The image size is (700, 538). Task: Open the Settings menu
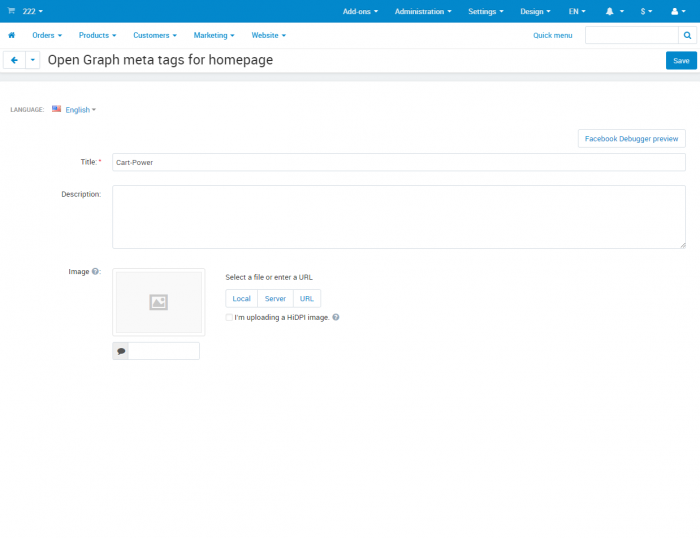coord(486,11)
